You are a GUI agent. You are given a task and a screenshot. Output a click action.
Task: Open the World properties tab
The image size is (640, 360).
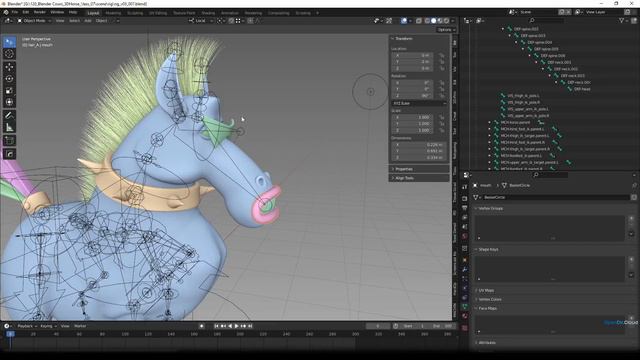(x=465, y=236)
